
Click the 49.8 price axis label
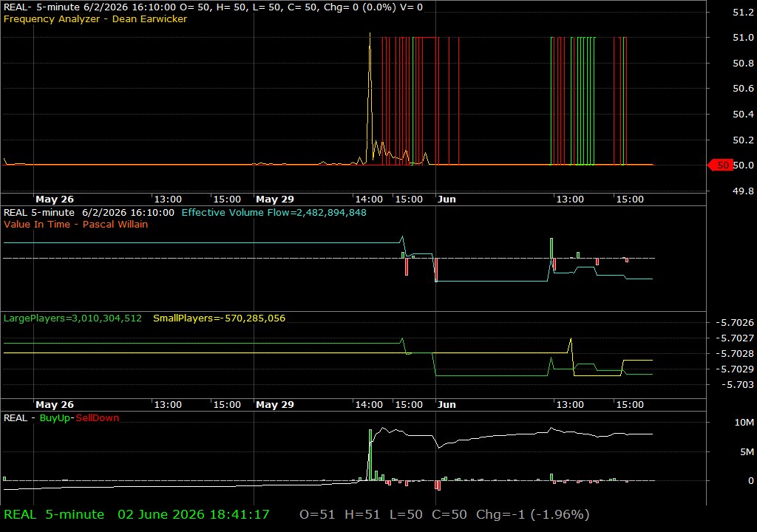pyautogui.click(x=743, y=191)
